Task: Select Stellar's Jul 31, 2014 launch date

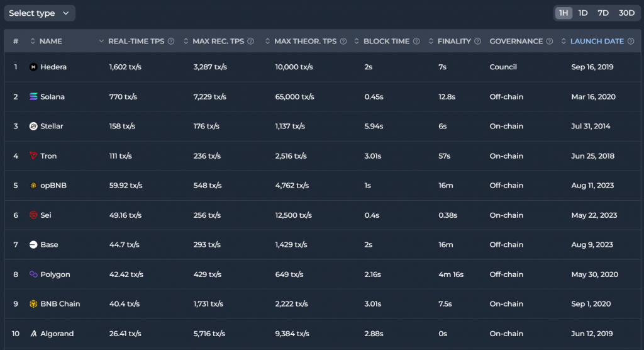Action: [x=591, y=127]
